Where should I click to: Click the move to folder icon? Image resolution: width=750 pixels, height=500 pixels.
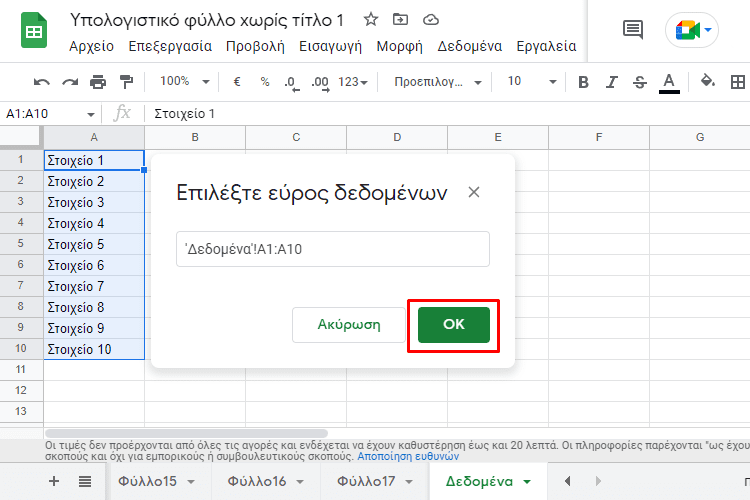click(401, 20)
